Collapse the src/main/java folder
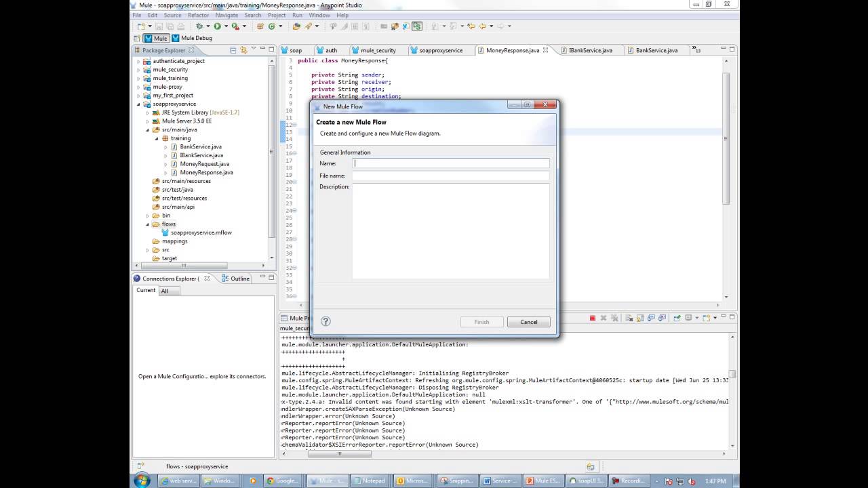The width and height of the screenshot is (868, 488). point(148,129)
